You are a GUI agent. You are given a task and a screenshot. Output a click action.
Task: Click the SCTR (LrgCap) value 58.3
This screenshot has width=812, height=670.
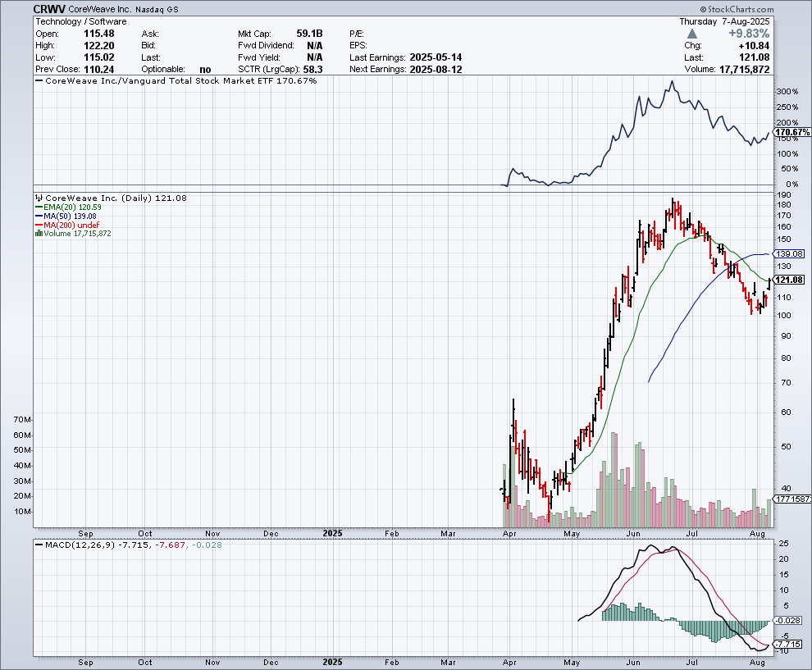pos(312,70)
